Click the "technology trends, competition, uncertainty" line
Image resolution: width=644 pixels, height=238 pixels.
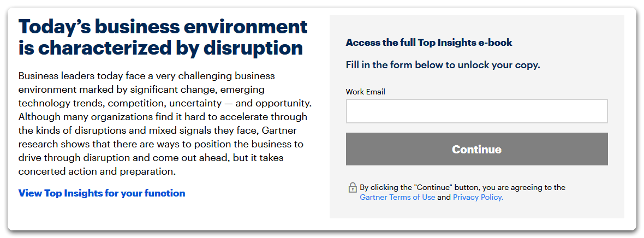tap(165, 103)
